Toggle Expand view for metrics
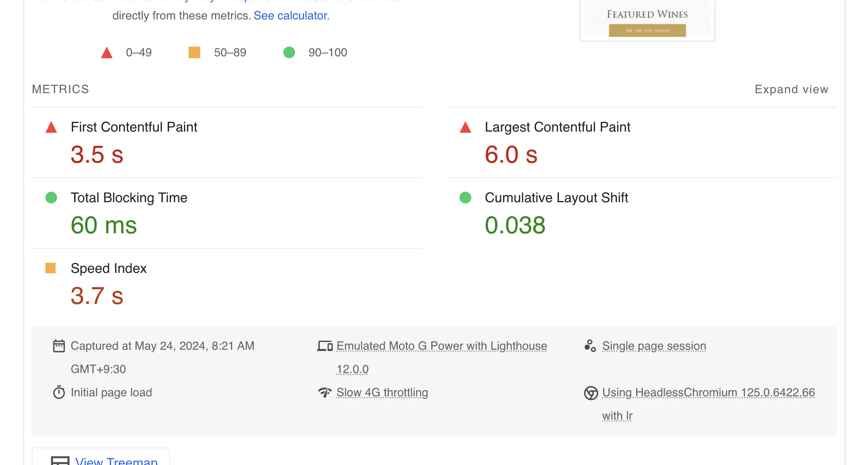This screenshot has height=465, width=868. [791, 89]
